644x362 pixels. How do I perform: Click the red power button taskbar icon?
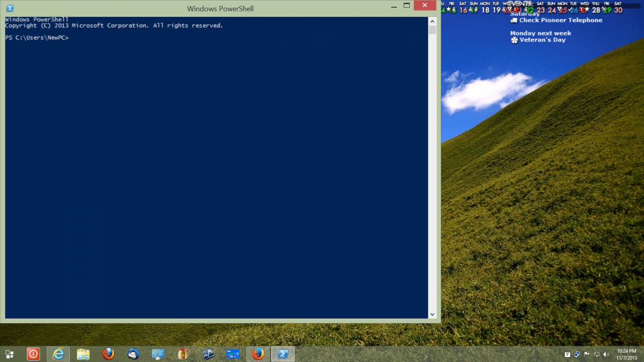[33, 354]
